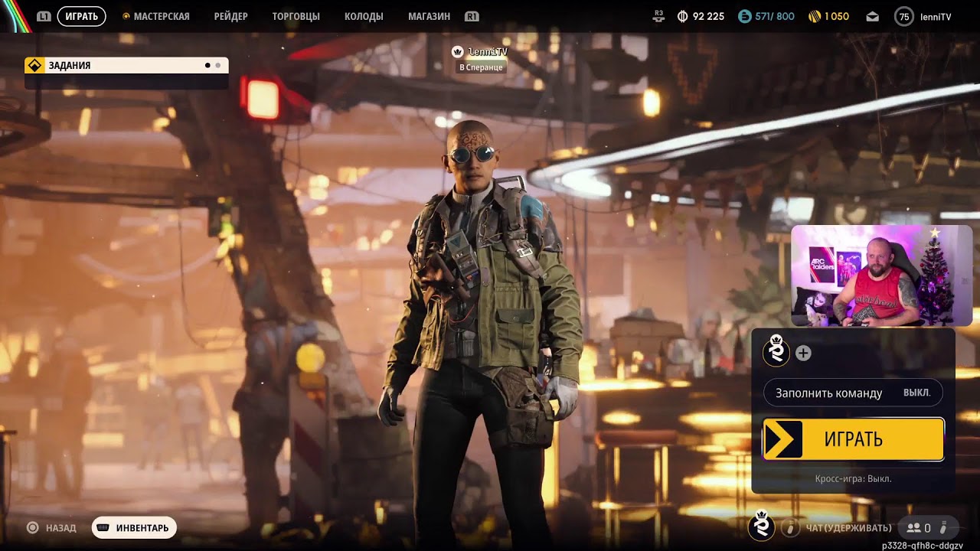Start matchmaking with the yellow ИГРАТЬ button

click(854, 439)
